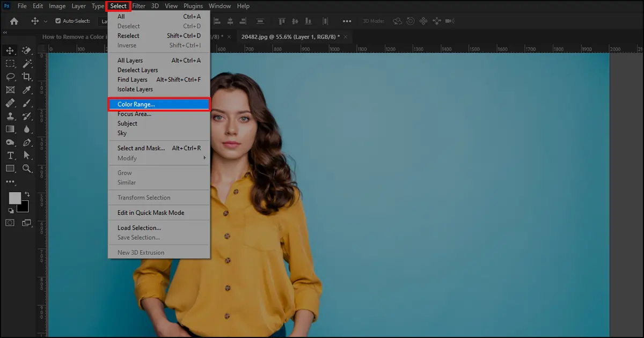Select the Eyedropper tool
Image resolution: width=644 pixels, height=338 pixels.
tap(27, 90)
